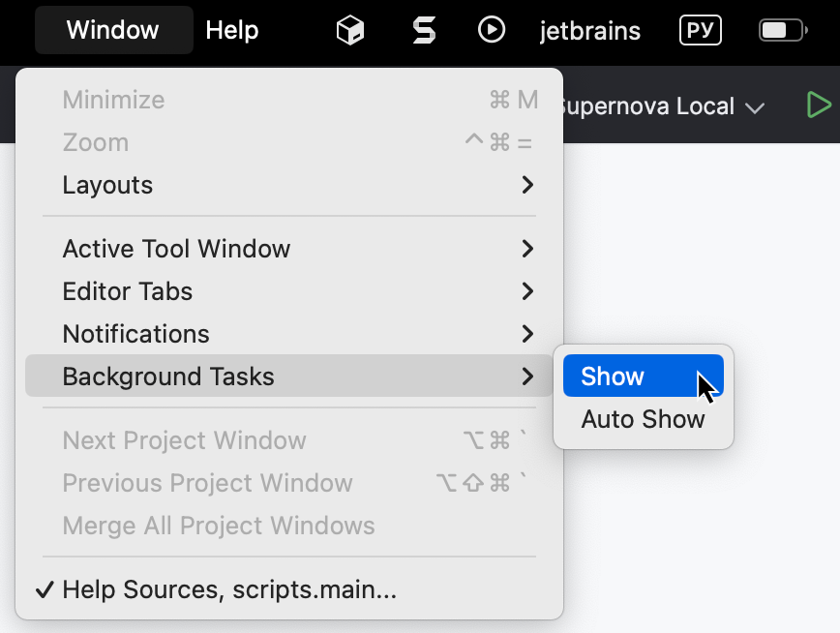Image resolution: width=840 pixels, height=633 pixels.
Task: Select Auto Show for background tasks
Action: coord(643,418)
